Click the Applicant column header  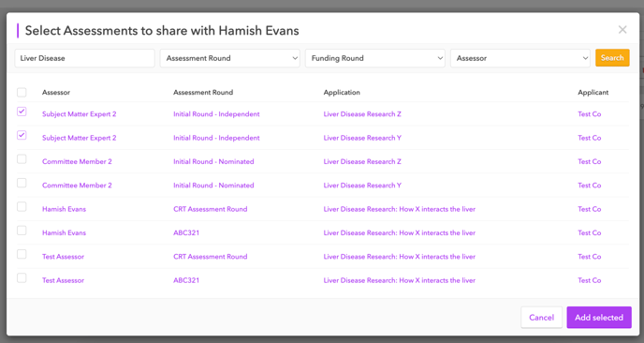point(593,93)
